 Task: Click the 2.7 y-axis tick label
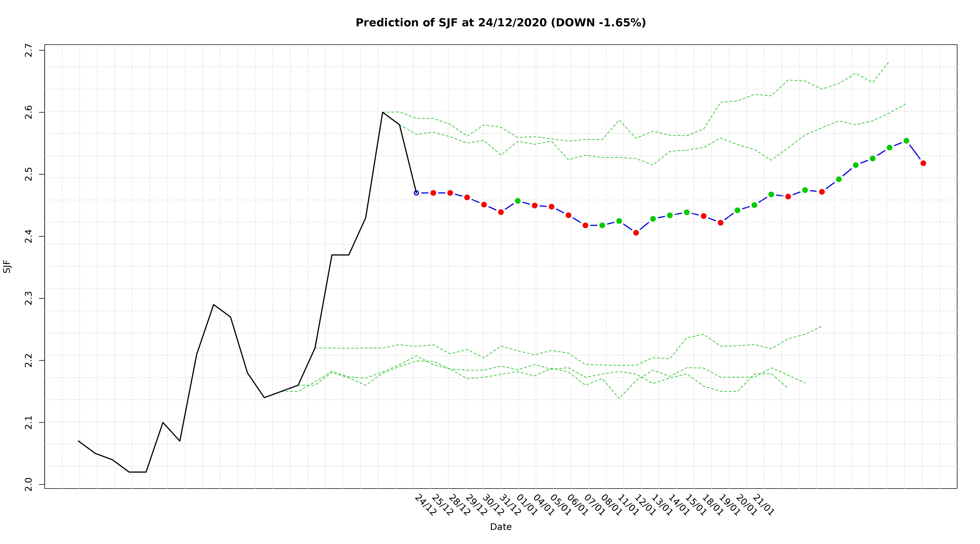point(29,50)
